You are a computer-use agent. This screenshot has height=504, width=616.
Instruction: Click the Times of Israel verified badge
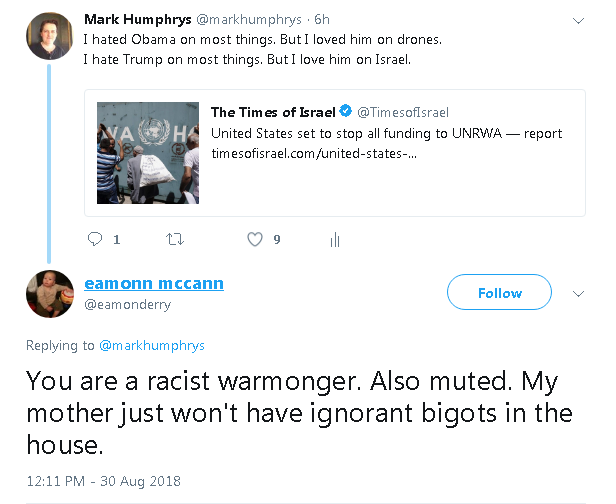click(346, 112)
